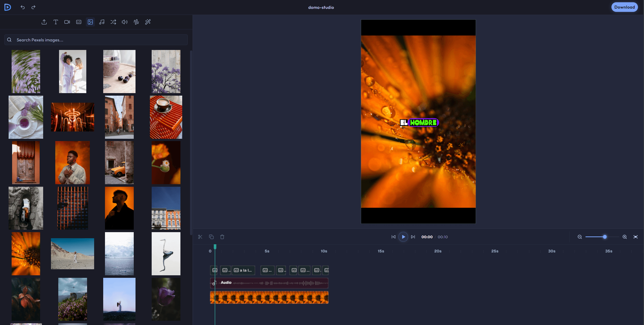Screen dimensions: 644x325
Task: Choose the man profile silhouette image
Action: pyautogui.click(x=119, y=208)
